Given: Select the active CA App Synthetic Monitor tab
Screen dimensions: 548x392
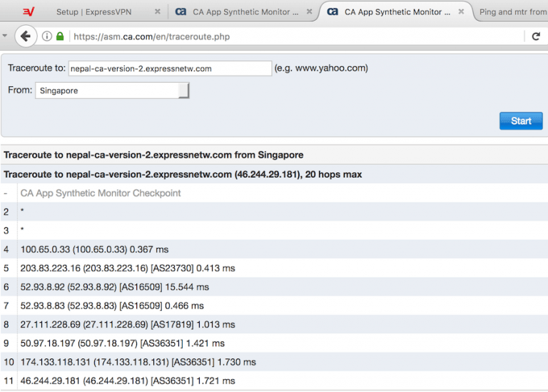Looking at the screenshot, I should [397, 12].
